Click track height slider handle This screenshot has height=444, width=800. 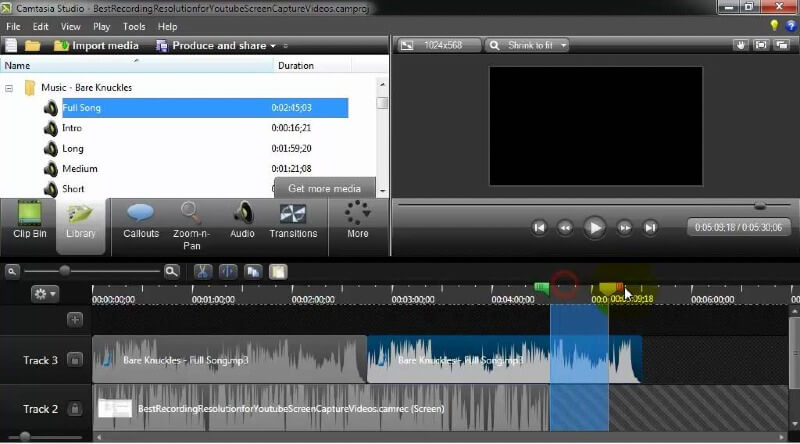click(24, 436)
